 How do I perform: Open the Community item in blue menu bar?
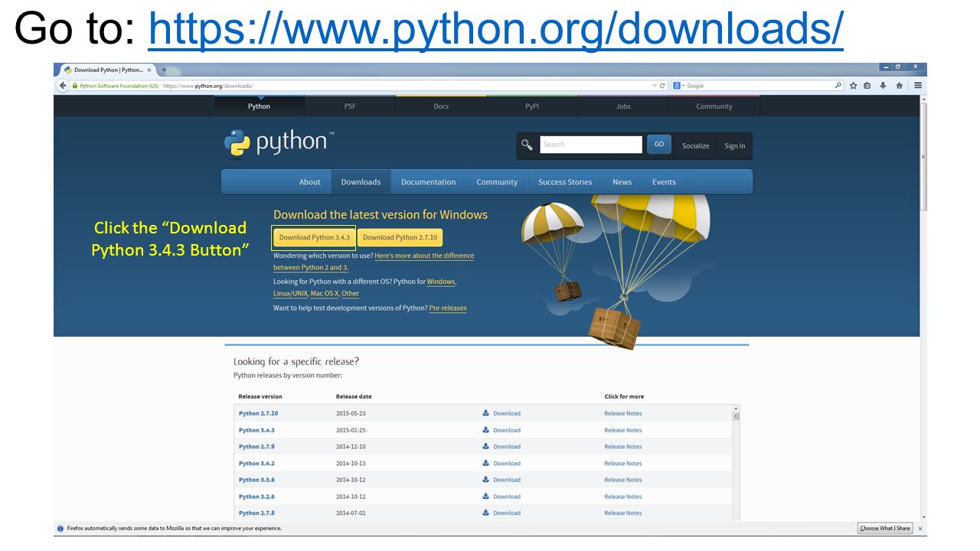tap(497, 182)
